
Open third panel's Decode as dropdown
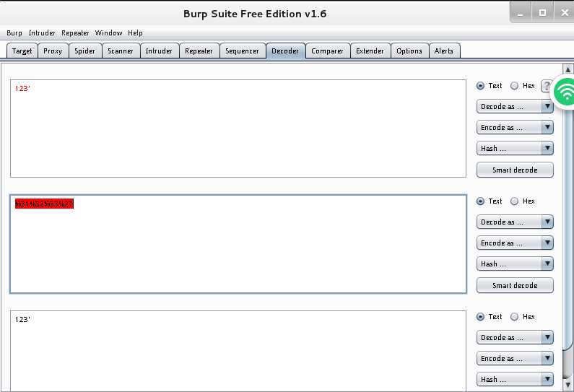point(515,337)
